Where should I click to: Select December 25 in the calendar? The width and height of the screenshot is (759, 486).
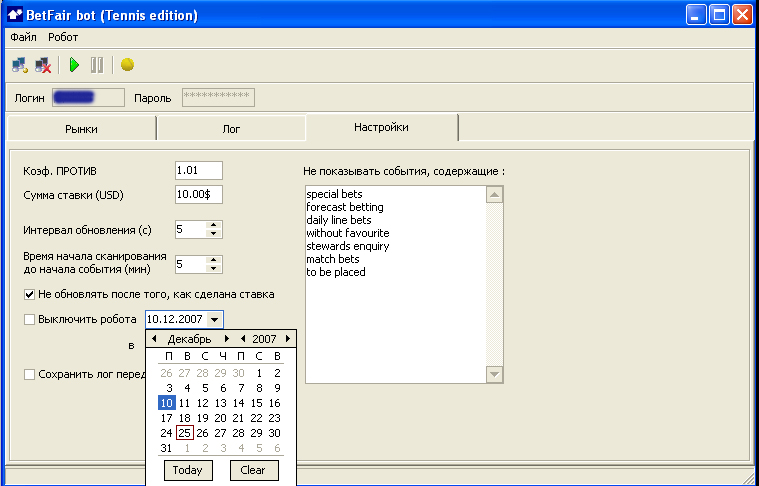(x=184, y=433)
